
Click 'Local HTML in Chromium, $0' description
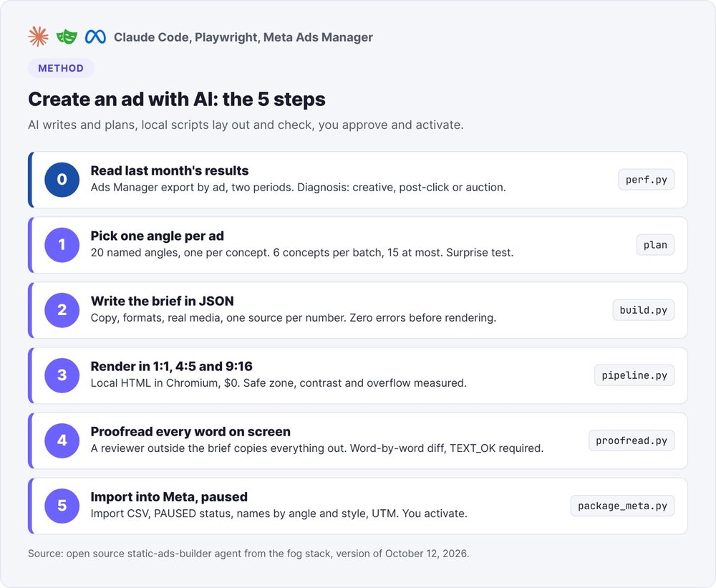pyautogui.click(x=279, y=383)
